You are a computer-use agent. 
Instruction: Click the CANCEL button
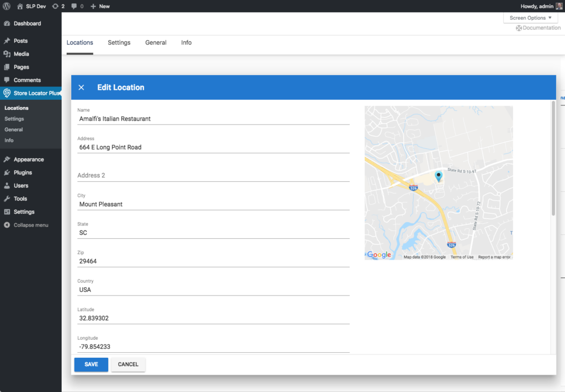(x=128, y=364)
